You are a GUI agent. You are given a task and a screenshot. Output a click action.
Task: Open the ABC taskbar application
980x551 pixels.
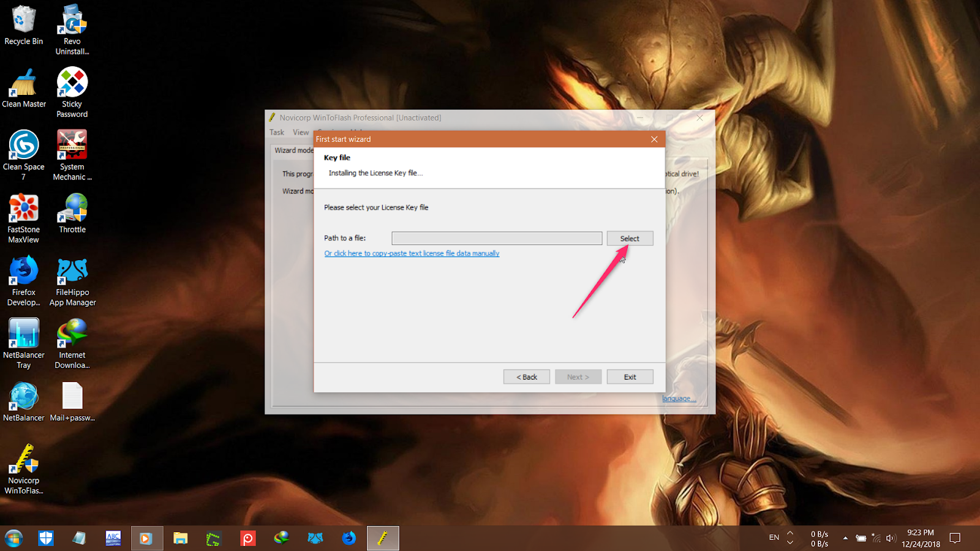pos(113,538)
